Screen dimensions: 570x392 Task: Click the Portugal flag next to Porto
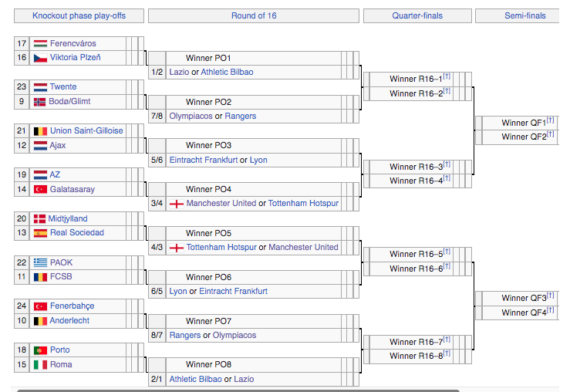40,350
